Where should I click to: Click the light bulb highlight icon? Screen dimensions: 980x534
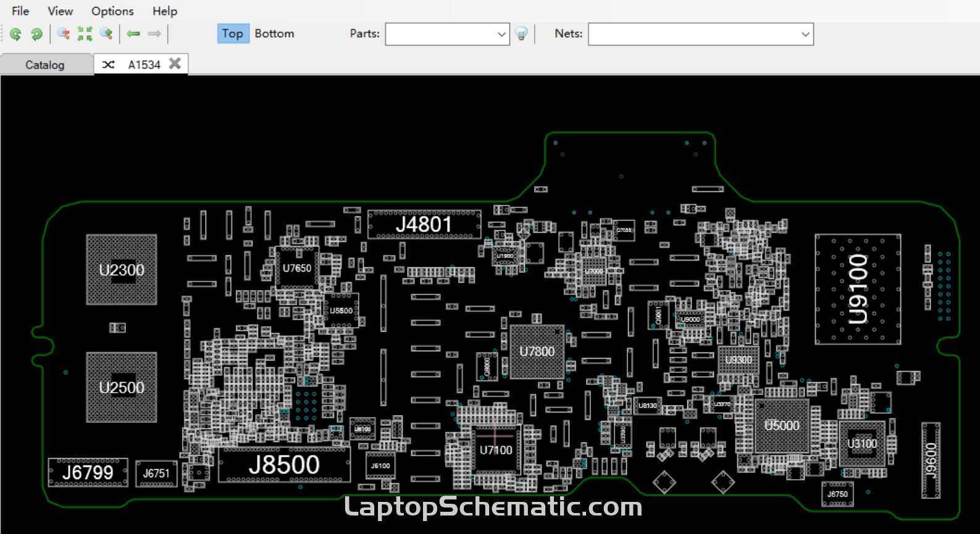pyautogui.click(x=521, y=34)
